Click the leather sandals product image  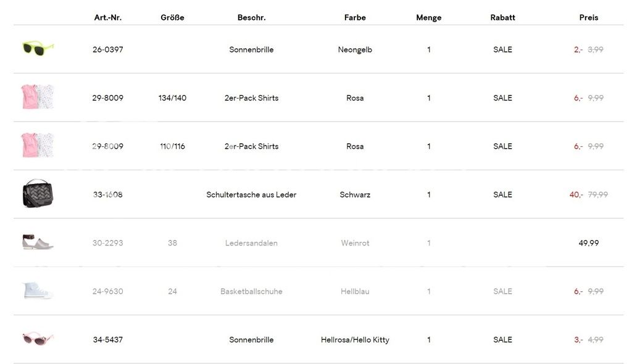click(x=38, y=242)
